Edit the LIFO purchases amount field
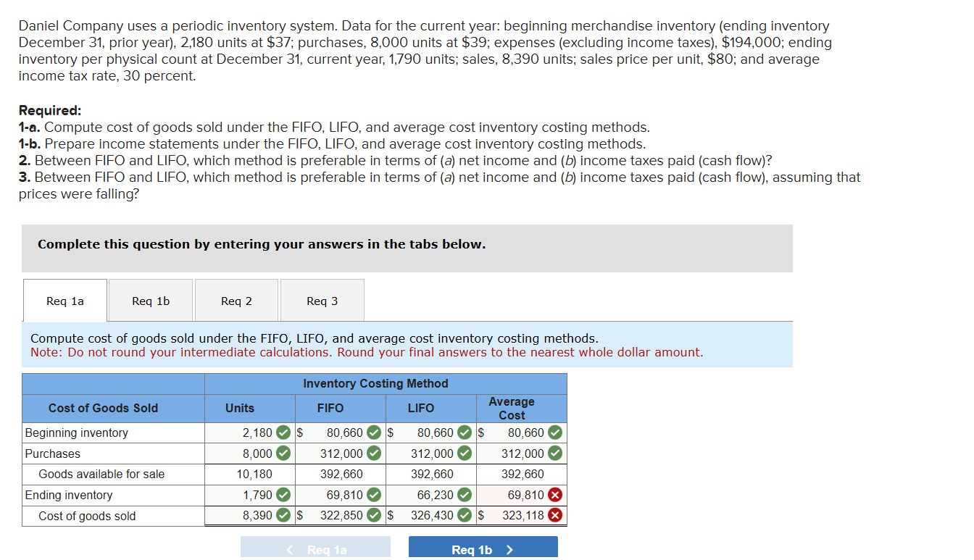This screenshot has height=560, width=974. click(430, 454)
